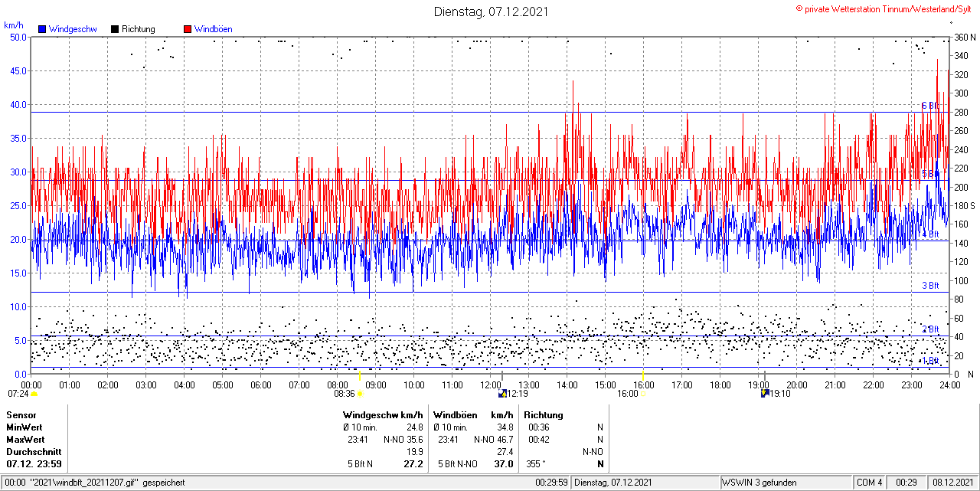980x491 pixels.
Task: Click the sun marker icon at 08:36
Action: point(360,394)
